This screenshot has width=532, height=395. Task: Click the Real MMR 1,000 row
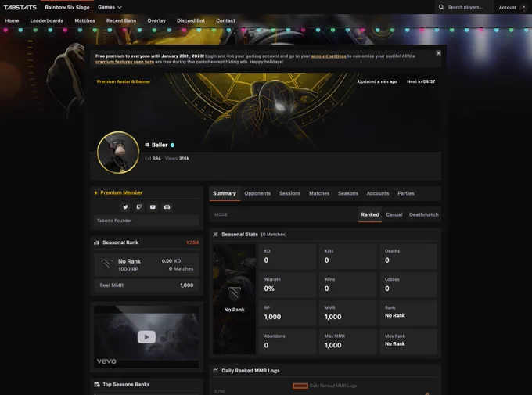(146, 285)
